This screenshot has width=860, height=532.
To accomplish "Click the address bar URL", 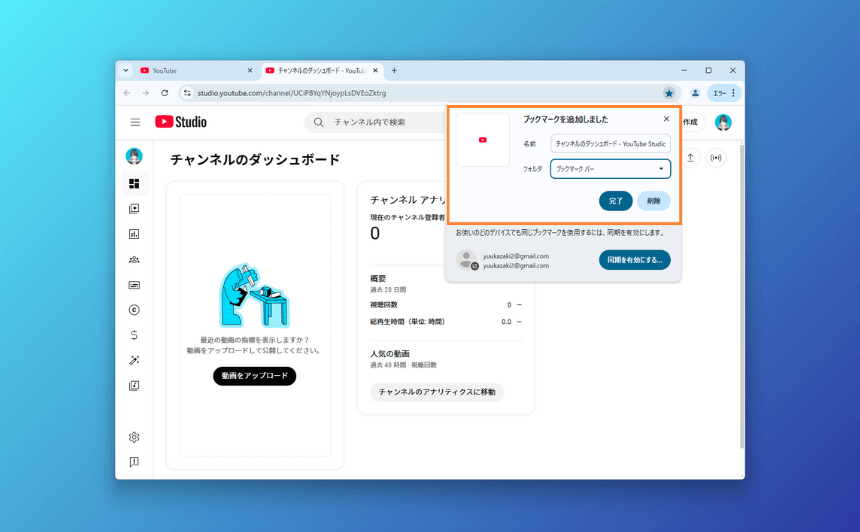I will (x=292, y=93).
